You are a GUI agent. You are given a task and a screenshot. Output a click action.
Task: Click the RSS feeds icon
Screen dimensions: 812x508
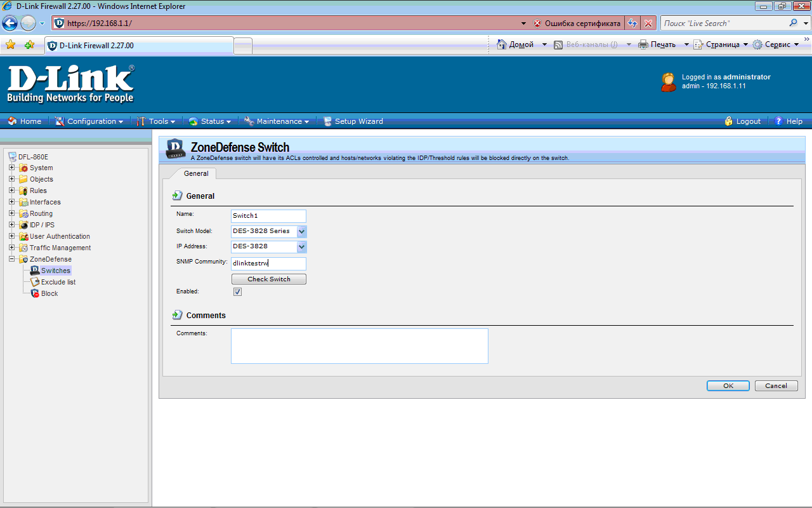pyautogui.click(x=558, y=44)
